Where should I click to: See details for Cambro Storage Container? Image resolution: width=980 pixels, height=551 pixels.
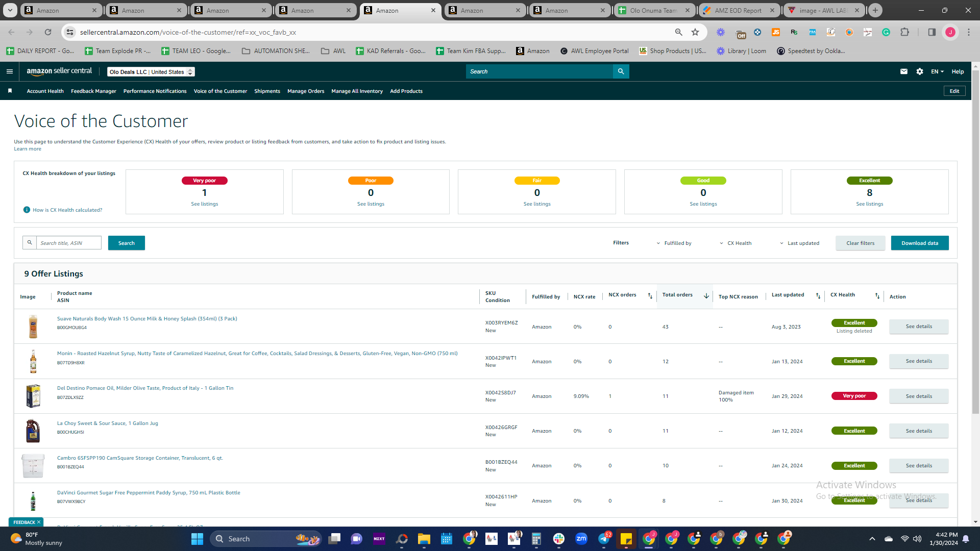tap(919, 465)
